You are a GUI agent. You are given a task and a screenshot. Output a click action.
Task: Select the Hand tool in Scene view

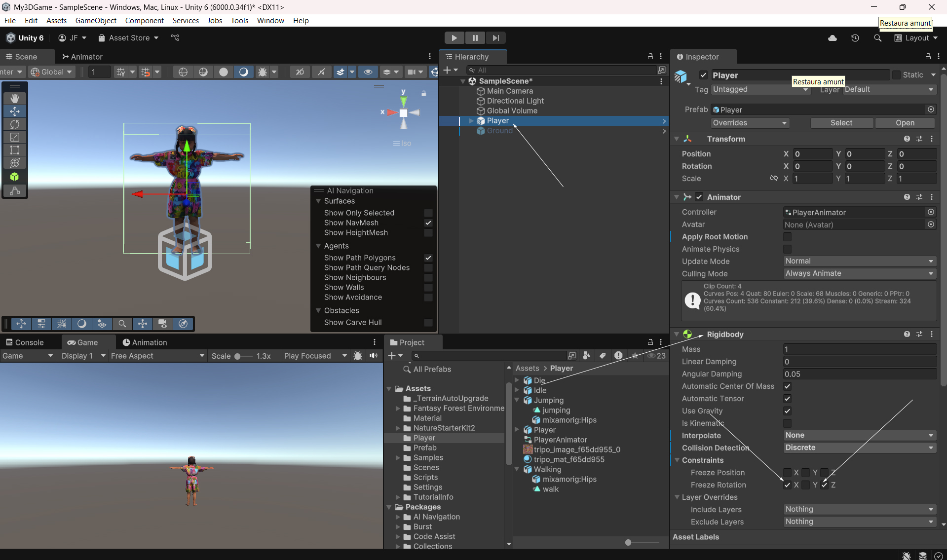pos(15,98)
